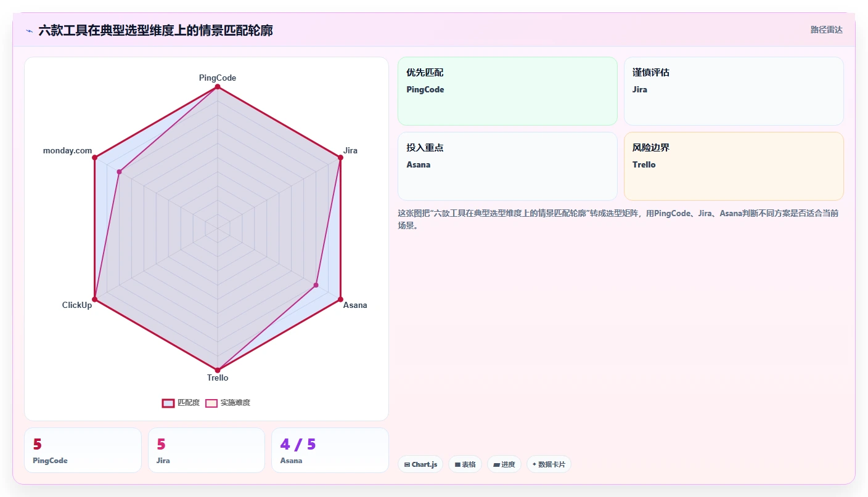Open the 优先匹配 PingCode card
The image size is (868, 497).
click(507, 91)
